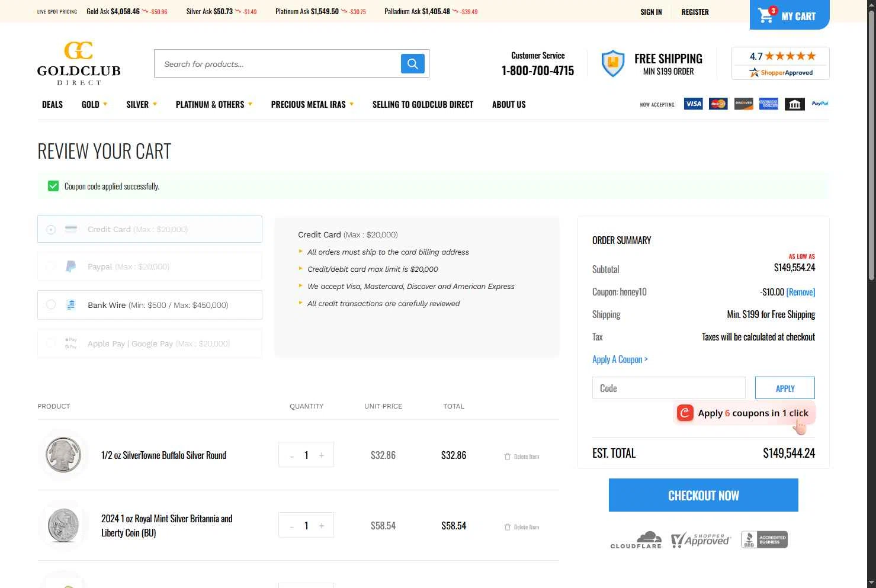Click the SilverTowne Buffalo round thumbnail
This screenshot has width=876, height=588.
pos(63,455)
